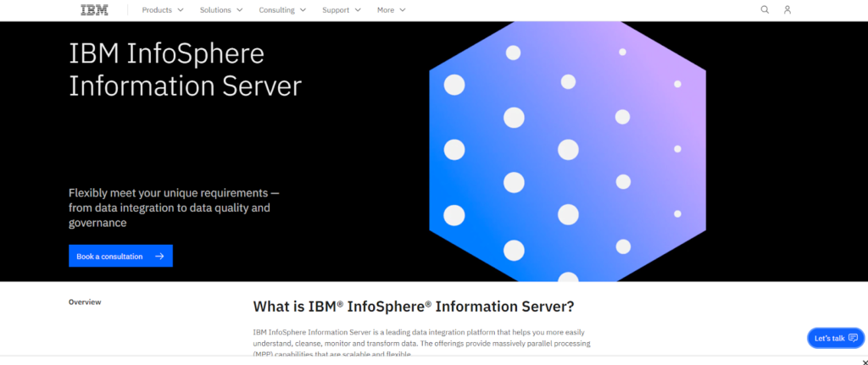The height and width of the screenshot is (365, 868).
Task: Click the IBM InfoSphere Information Server hero title
Action: click(185, 70)
